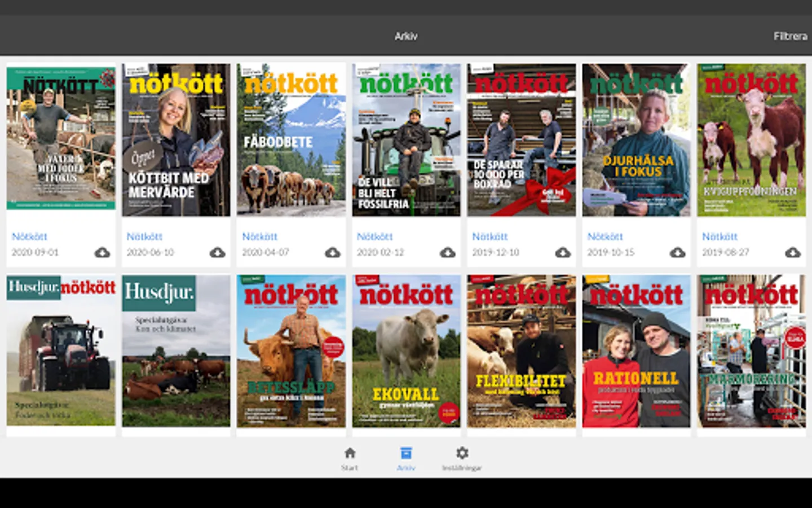Click the '2019-12-10' date text
Screen dimensions: 812x508
pyautogui.click(x=496, y=252)
